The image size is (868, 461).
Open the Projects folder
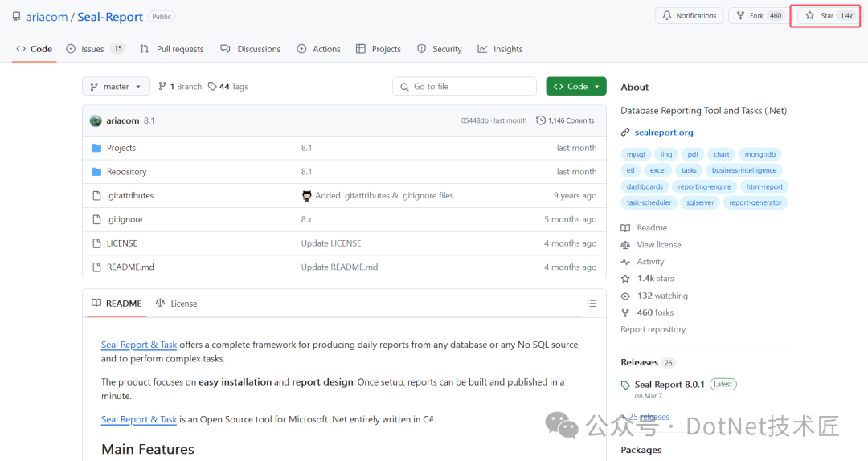pyautogui.click(x=121, y=148)
